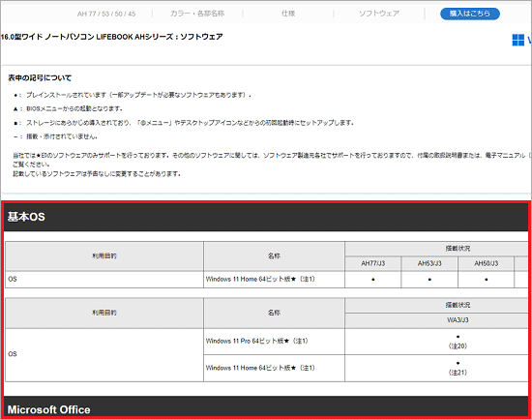Click the page title LIFEBOOK AHシリーズ：ソフトウェア
The image size is (532, 420).
[x=111, y=37]
